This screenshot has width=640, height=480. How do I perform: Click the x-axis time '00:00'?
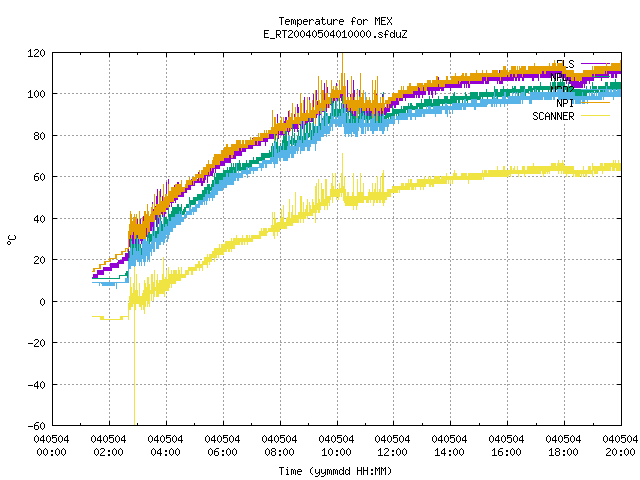tap(51, 453)
